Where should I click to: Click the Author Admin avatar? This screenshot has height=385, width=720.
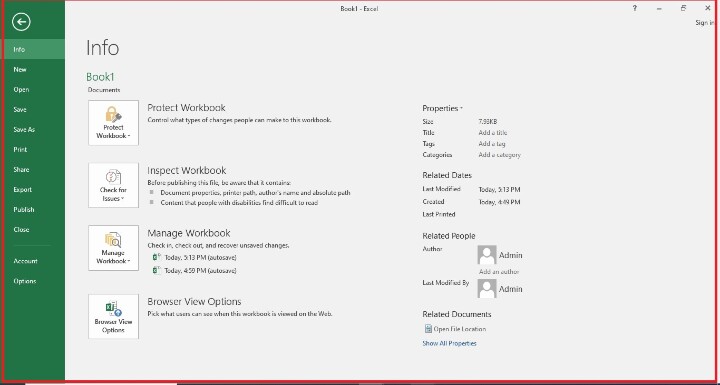point(487,255)
